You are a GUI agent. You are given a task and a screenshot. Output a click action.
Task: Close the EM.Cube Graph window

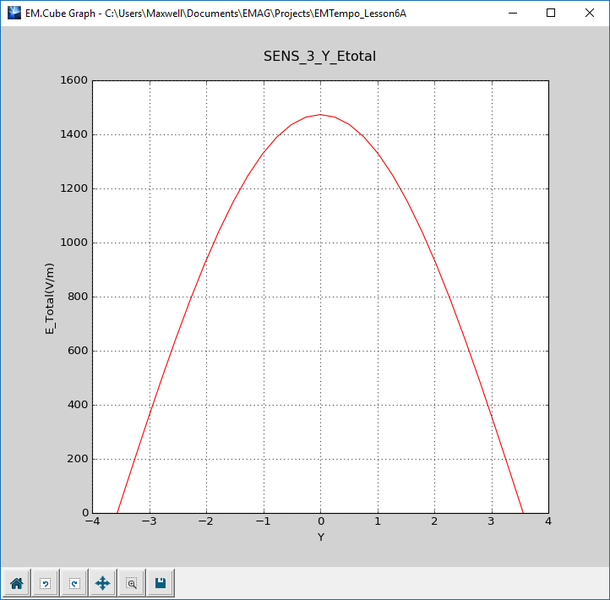click(590, 13)
